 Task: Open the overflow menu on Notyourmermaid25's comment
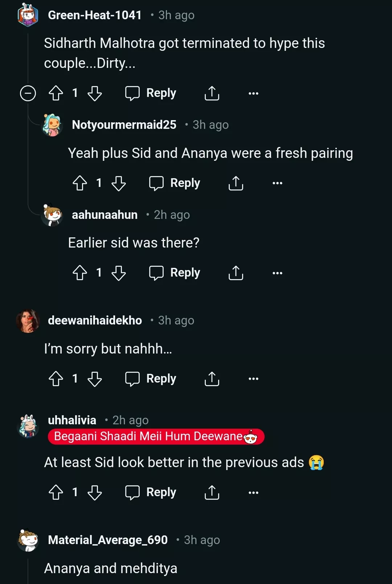click(x=277, y=183)
